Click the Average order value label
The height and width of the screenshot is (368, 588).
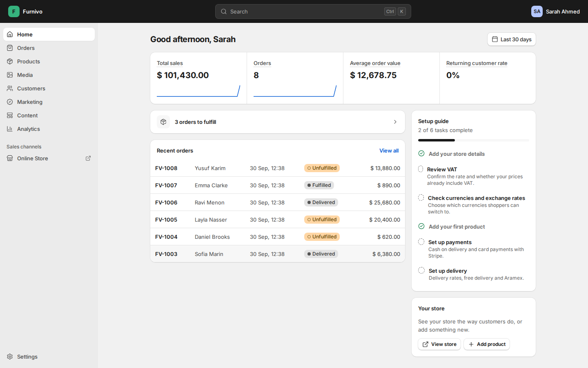375,63
